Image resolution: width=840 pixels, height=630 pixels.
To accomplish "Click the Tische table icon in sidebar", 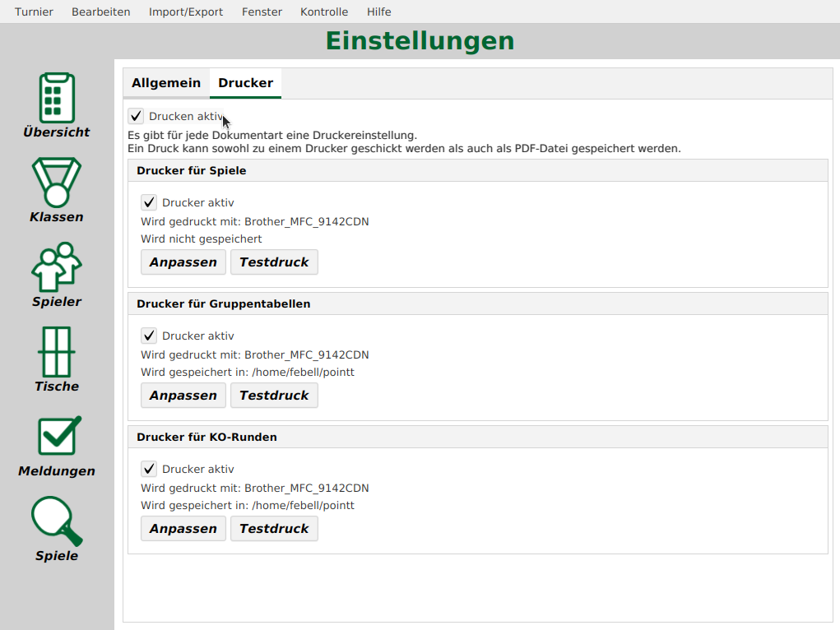I will (x=56, y=352).
